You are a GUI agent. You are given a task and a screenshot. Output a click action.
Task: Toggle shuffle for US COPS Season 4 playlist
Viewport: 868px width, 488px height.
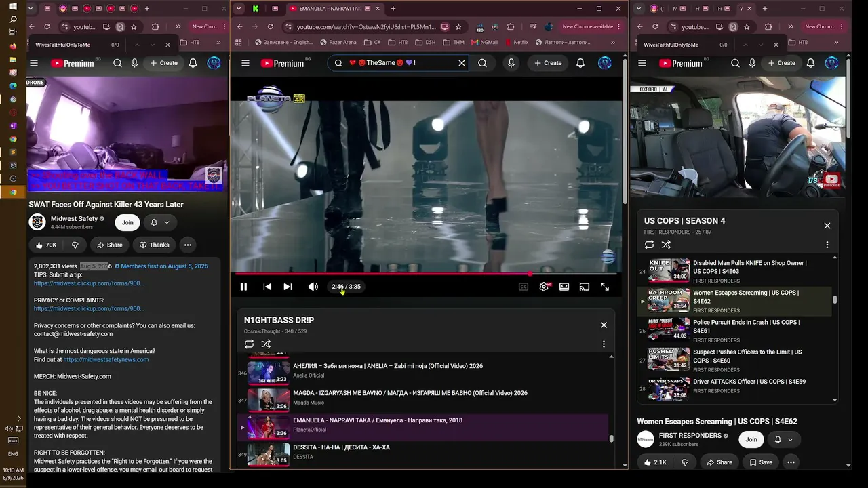pos(666,245)
